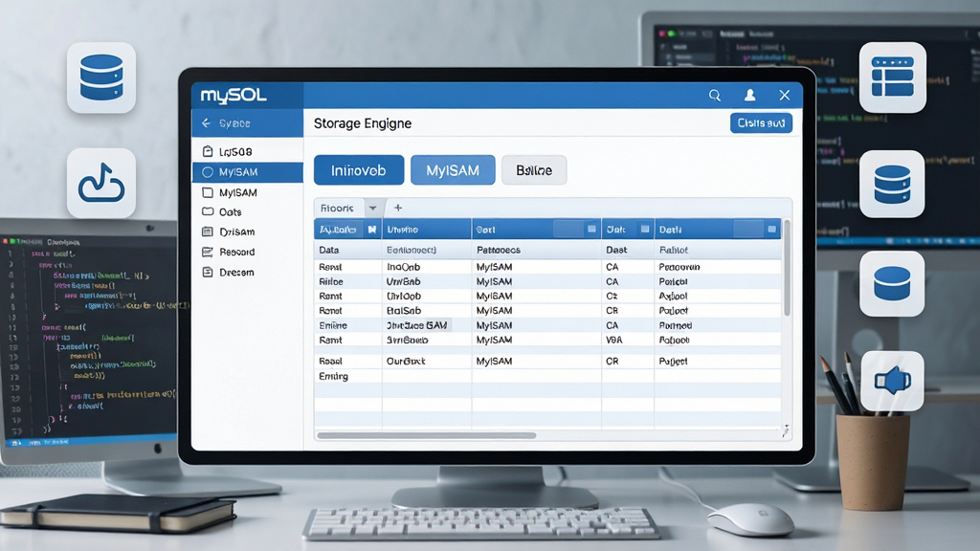Click the Clsits sud button
Viewport: 980px width, 551px height.
coord(761,123)
